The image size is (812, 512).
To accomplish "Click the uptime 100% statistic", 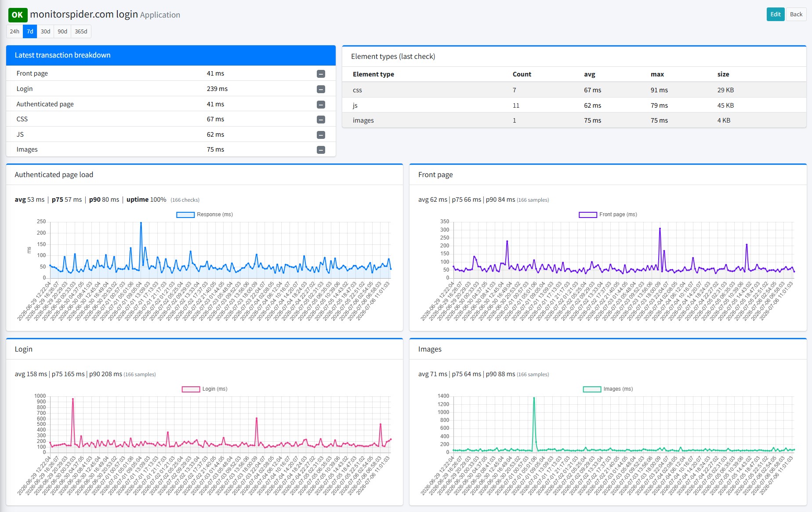I will point(146,200).
